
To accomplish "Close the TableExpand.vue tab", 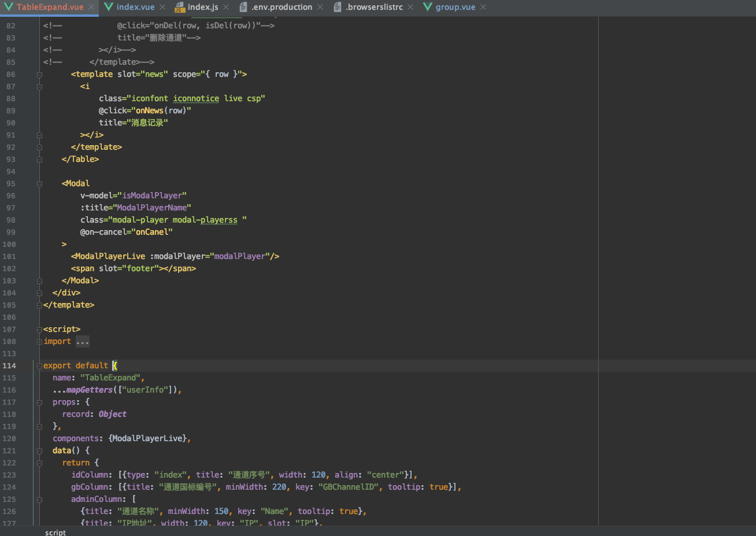I will tap(92, 7).
